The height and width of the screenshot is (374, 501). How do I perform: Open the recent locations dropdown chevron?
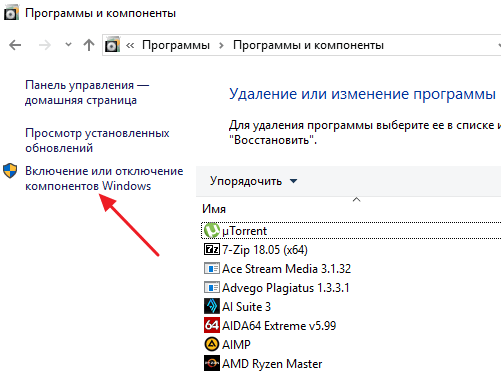[68, 44]
